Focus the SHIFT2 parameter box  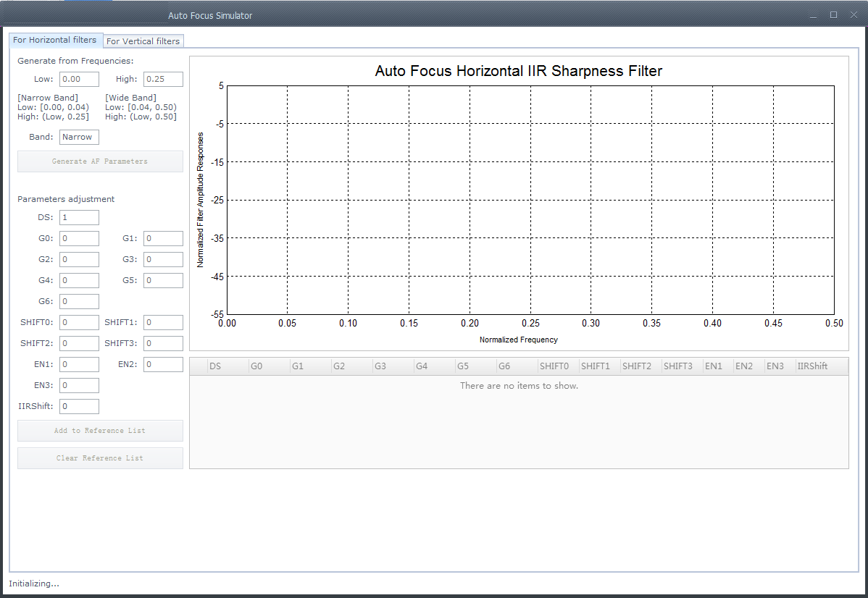tap(79, 344)
